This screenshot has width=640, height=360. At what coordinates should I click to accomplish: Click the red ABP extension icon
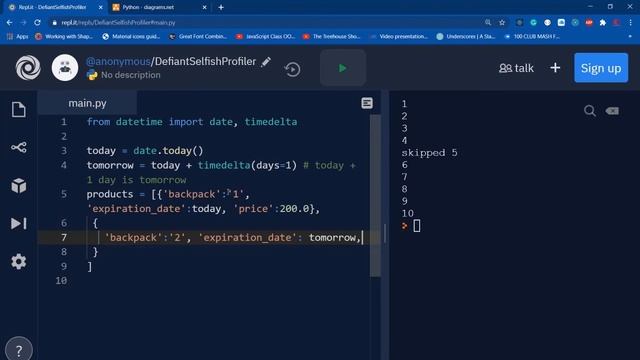589,22
